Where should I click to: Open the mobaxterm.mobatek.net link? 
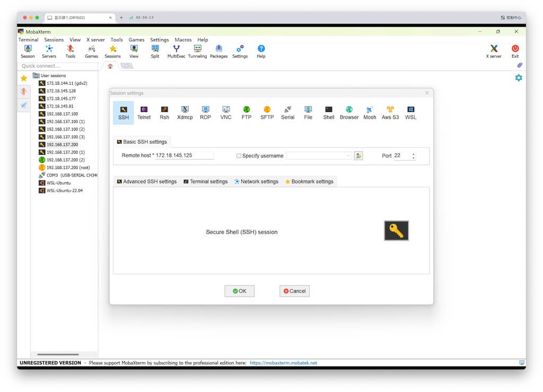[283, 363]
